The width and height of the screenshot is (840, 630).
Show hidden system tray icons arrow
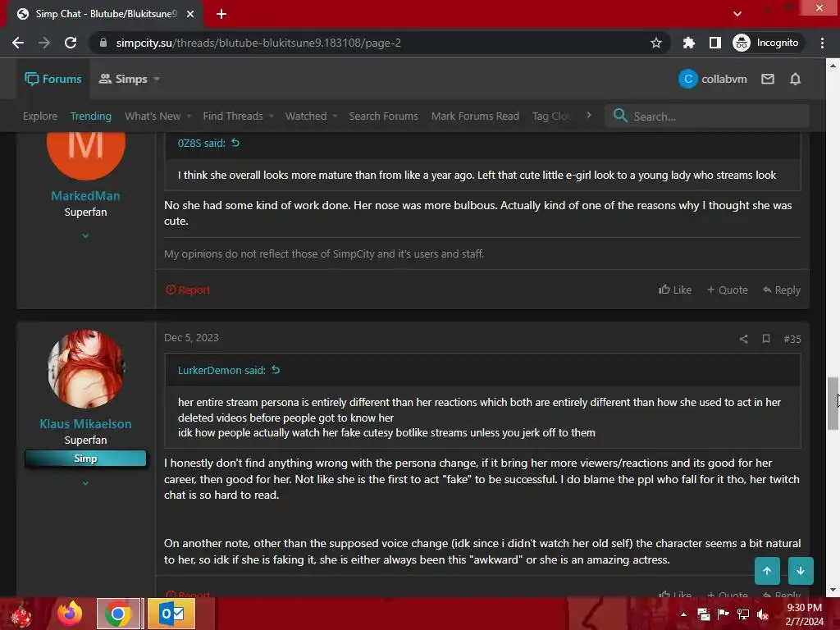pos(683,614)
